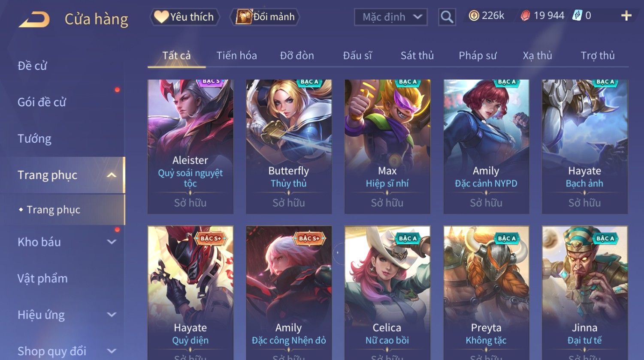This screenshot has height=360, width=644.
Task: Open Đổi mảnh chest exchange button
Action: pos(266,17)
